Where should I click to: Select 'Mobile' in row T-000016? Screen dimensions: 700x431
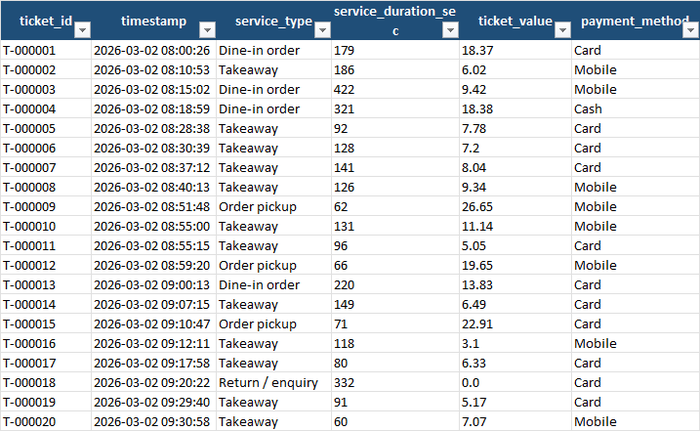(x=636, y=343)
